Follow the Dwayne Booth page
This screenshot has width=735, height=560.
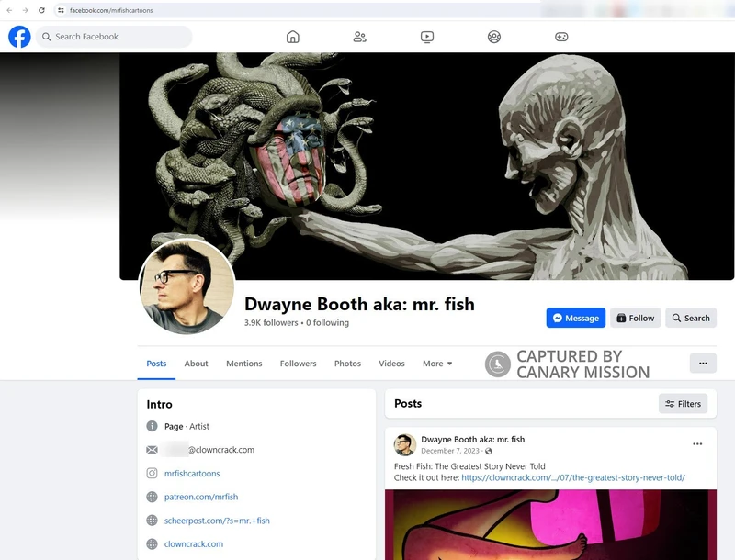point(636,318)
